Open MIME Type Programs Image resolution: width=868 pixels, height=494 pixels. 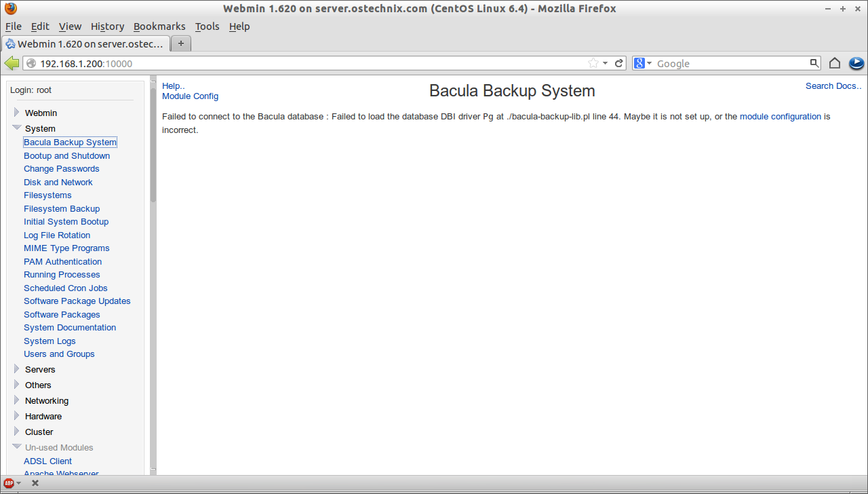click(x=66, y=248)
